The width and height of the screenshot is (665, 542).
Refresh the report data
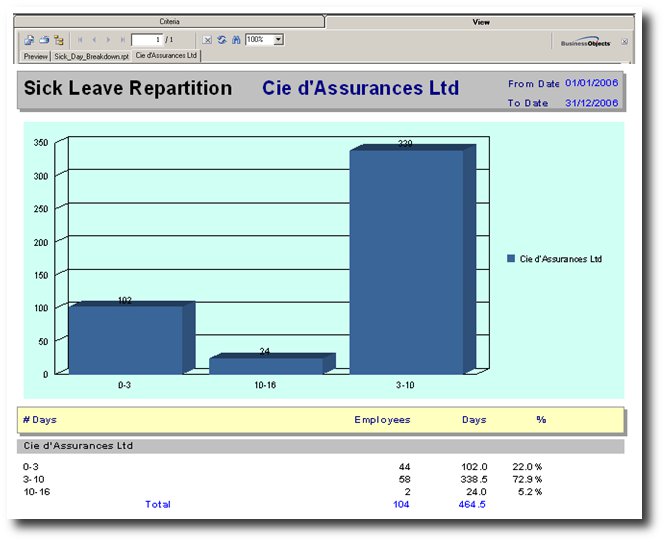click(222, 40)
